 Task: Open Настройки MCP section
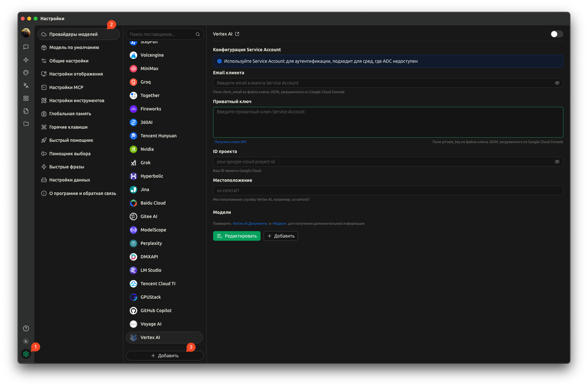(79, 87)
